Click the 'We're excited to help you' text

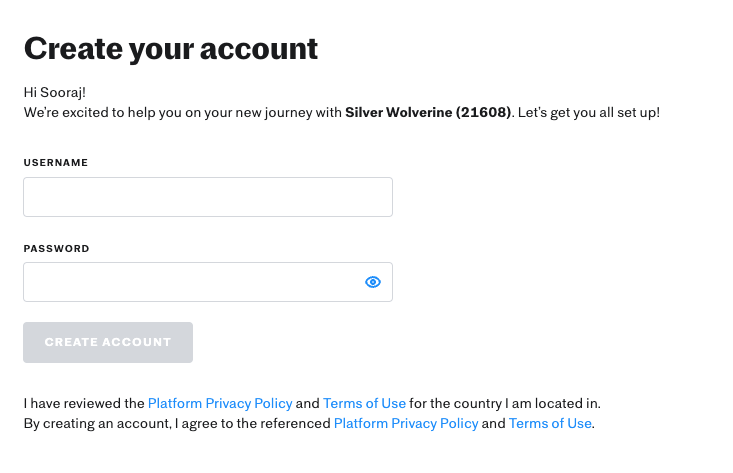coord(90,113)
